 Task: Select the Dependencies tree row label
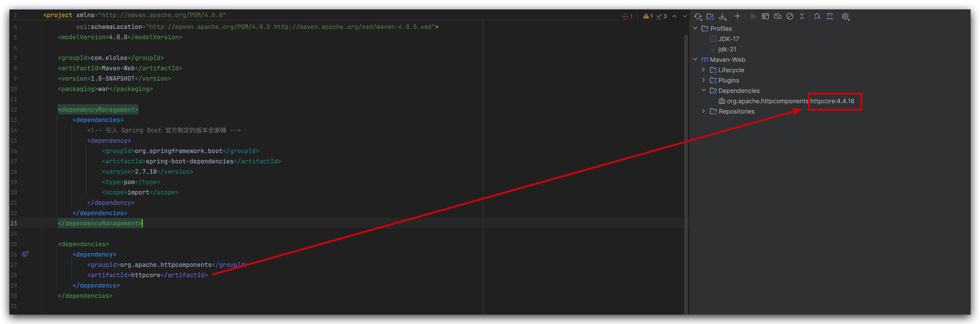pyautogui.click(x=738, y=91)
